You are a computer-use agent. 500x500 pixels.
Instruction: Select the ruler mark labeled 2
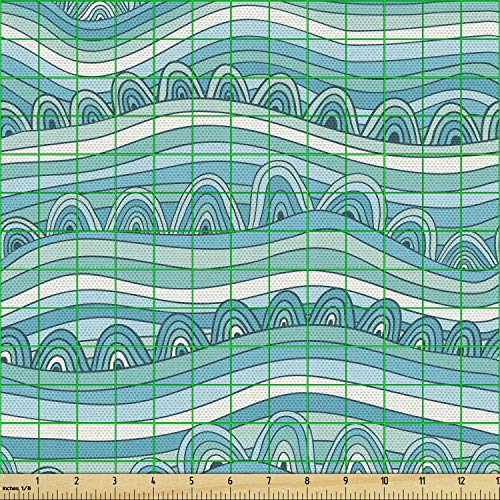(76, 481)
